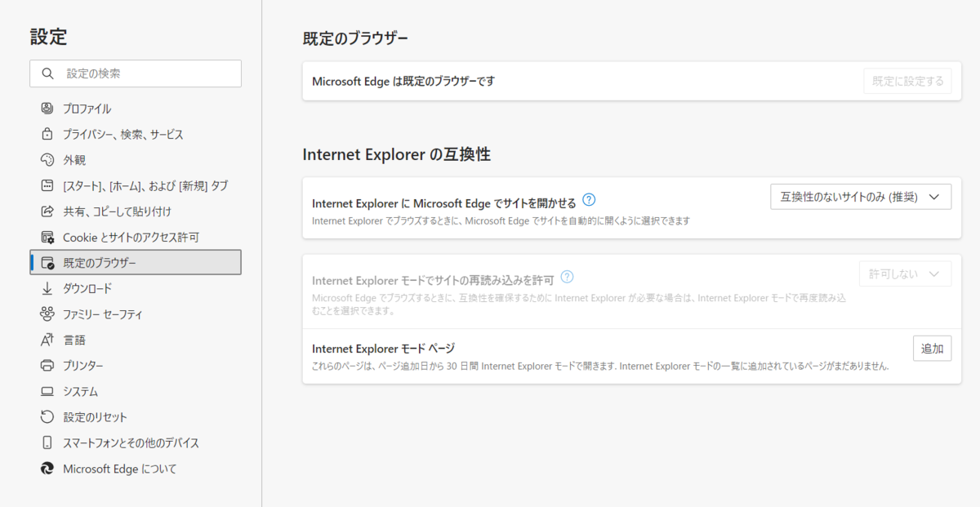The width and height of the screenshot is (980, 507).
Task: Click the 既定に設定する button
Action: [907, 81]
